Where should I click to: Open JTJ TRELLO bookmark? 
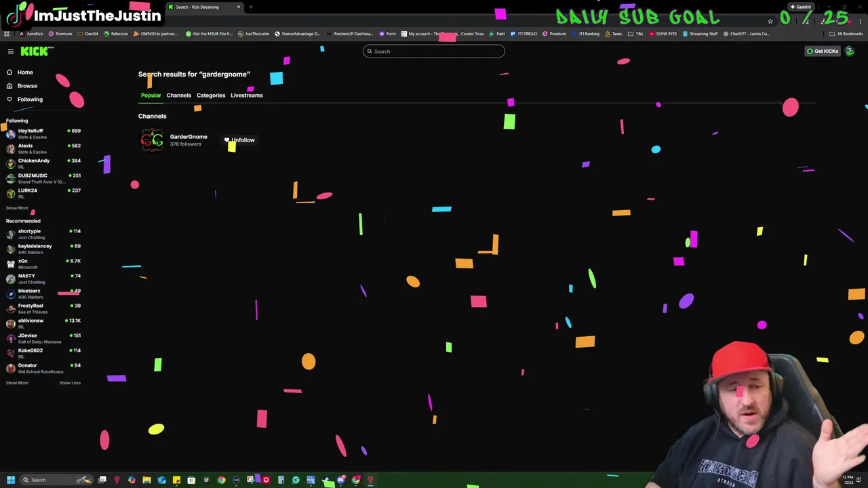click(524, 34)
